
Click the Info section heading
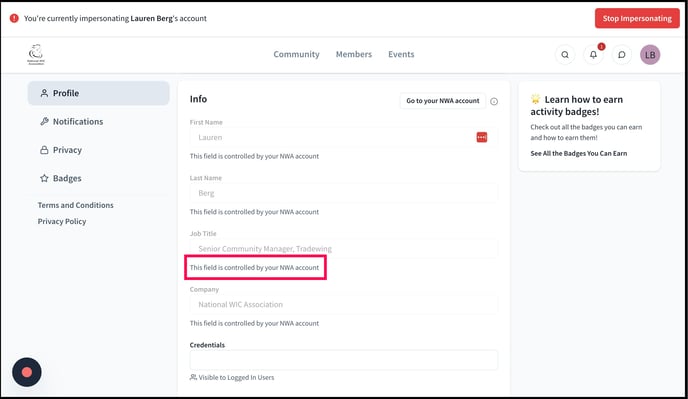tap(198, 99)
